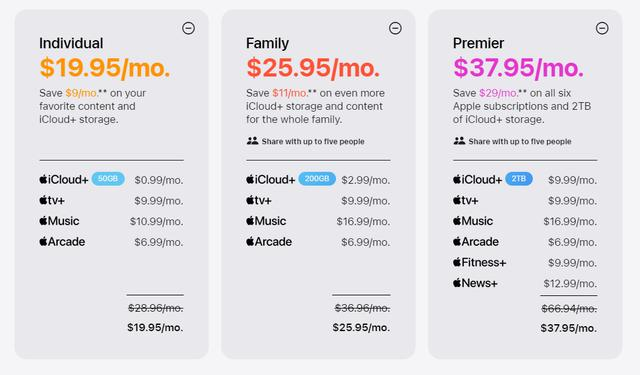This screenshot has width=640, height=375.
Task: Click the Apple Fitness+ logo in Premier
Action: tap(480, 262)
